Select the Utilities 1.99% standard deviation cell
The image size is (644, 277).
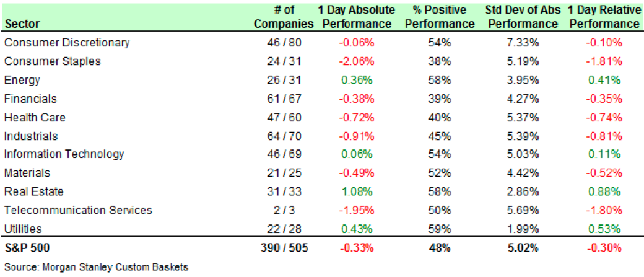[x=523, y=229]
